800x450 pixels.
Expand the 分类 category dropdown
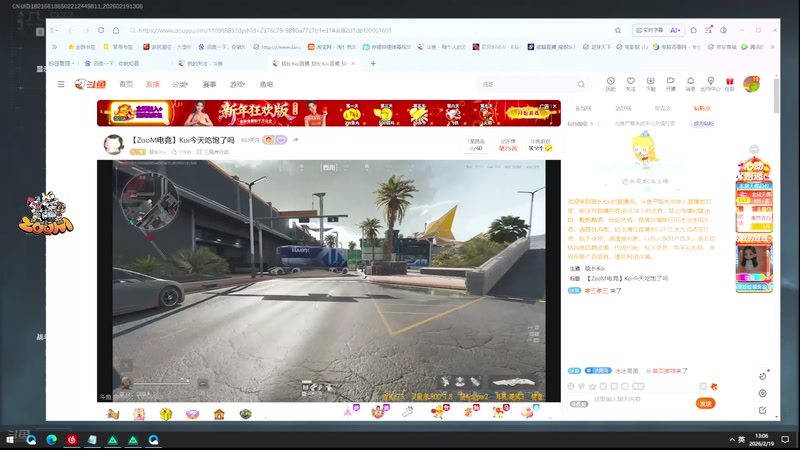(x=180, y=84)
